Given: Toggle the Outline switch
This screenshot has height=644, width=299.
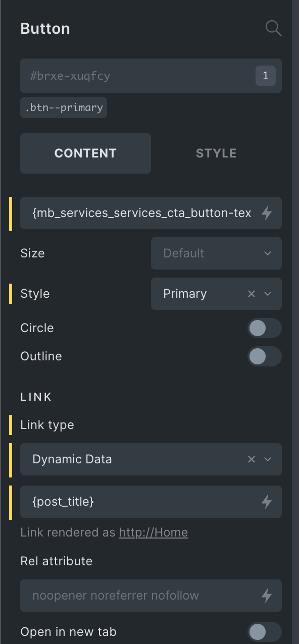Looking at the screenshot, I should coord(265,356).
